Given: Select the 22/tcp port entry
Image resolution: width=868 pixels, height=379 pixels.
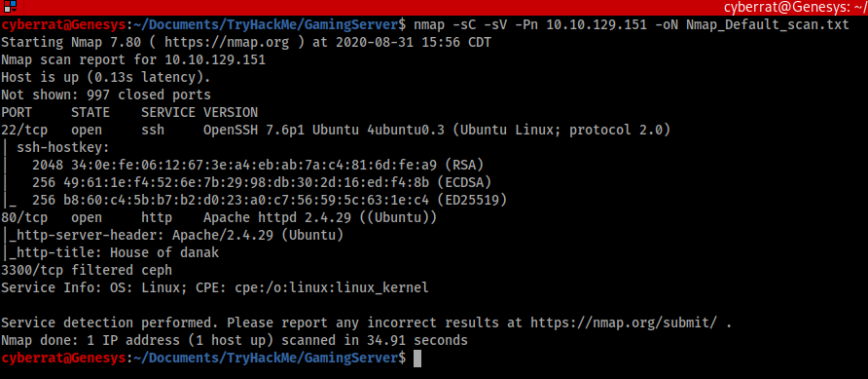Looking at the screenshot, I should 24,131.
